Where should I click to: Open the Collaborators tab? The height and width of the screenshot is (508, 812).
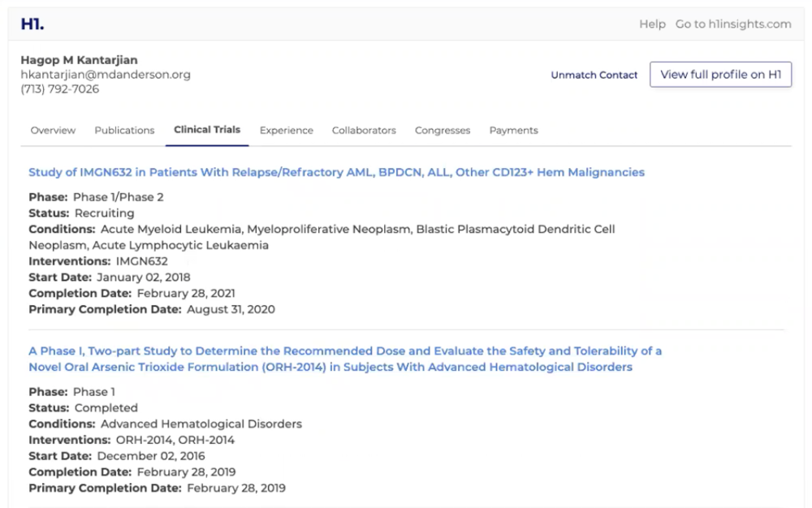[364, 131]
